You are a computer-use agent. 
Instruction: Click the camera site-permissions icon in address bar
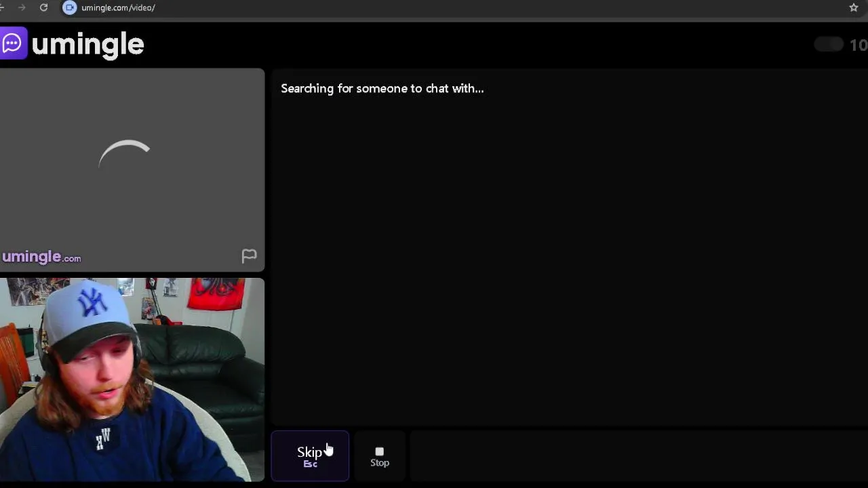[70, 7]
